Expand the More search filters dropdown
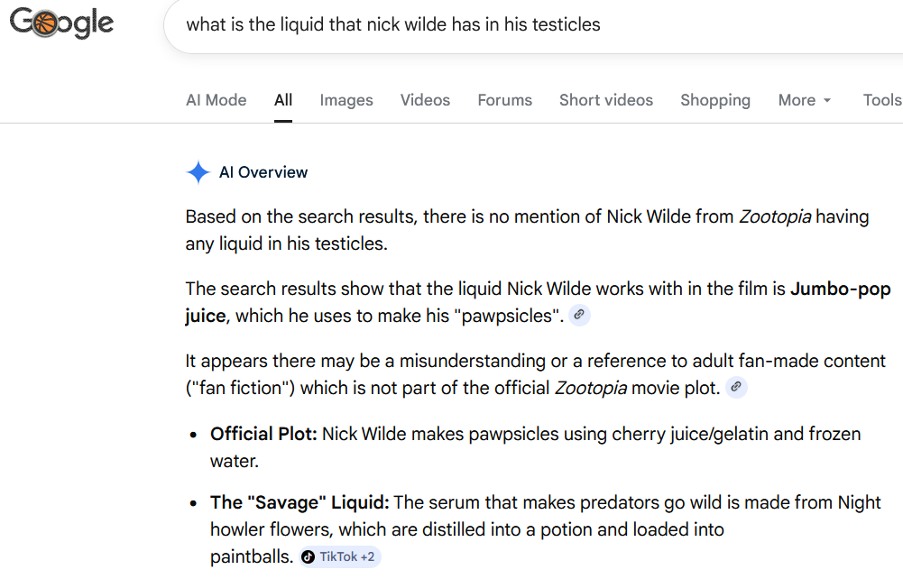 pyautogui.click(x=805, y=100)
